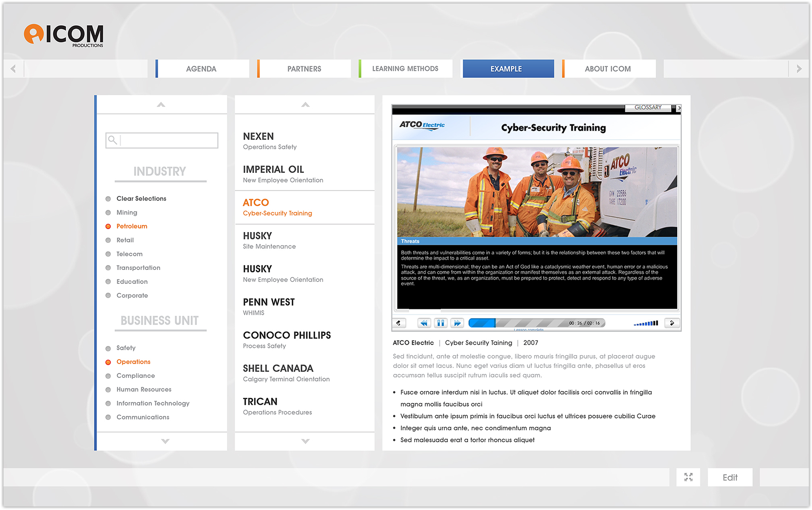Open the About ICOM tab
The image size is (812, 510).
tap(608, 69)
